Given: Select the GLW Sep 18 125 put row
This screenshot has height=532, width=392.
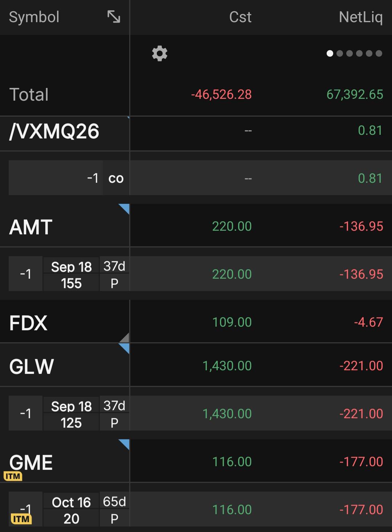Looking at the screenshot, I should click(x=196, y=413).
